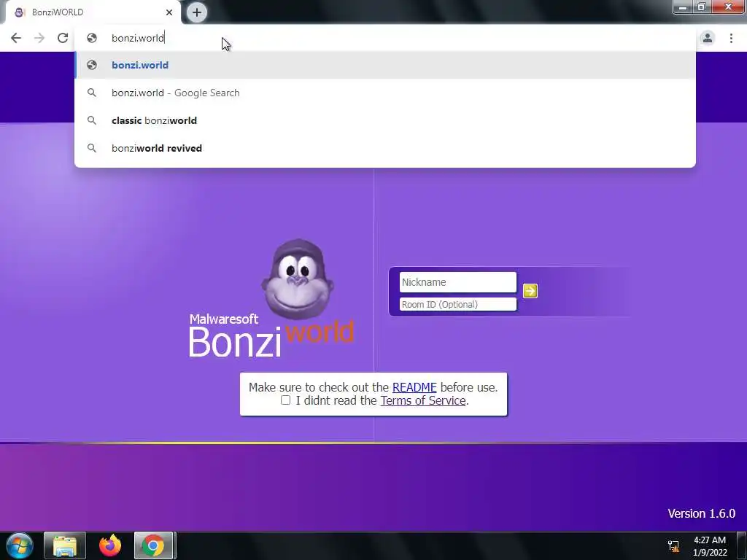
Task: Launch Firefox from the taskbar
Action: (110, 545)
